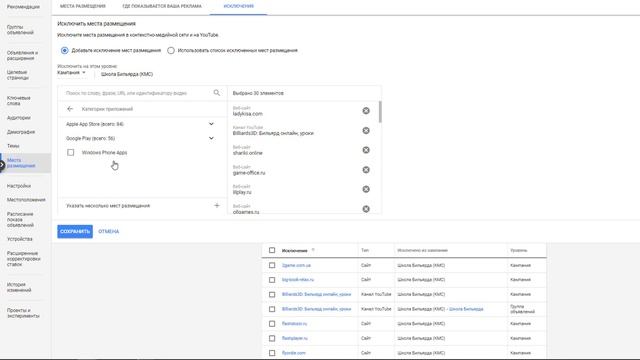Switch to ГДЕ ПОКАЗЫВАЕТСЯ ВАША РЕКЛАМА tab
640x360 pixels.
coord(162,6)
